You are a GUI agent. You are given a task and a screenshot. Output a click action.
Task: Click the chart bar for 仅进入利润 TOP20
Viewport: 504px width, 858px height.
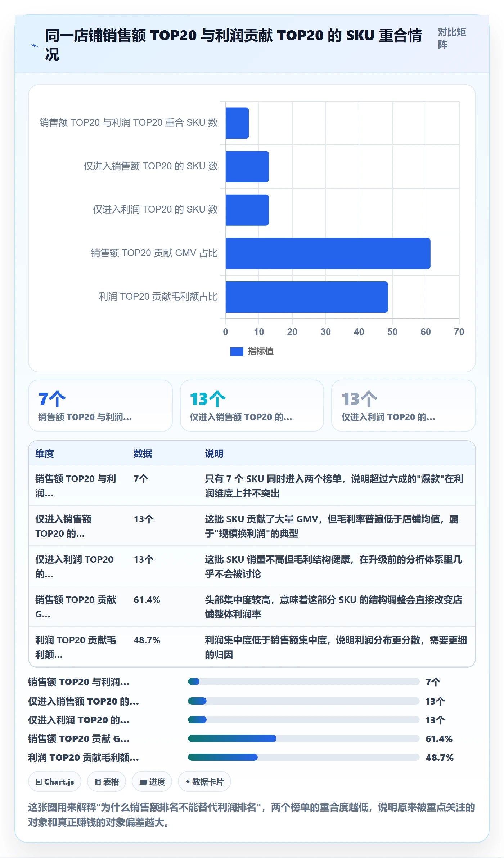[x=247, y=210]
